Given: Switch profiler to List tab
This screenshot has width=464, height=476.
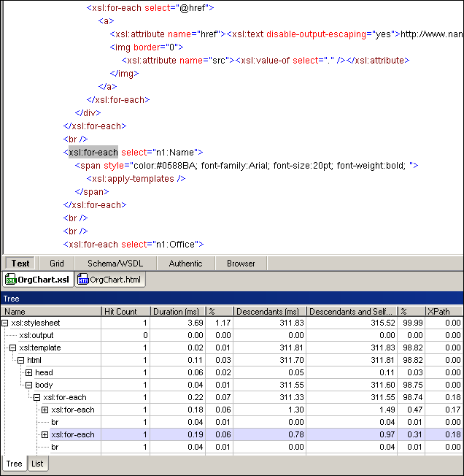Looking at the screenshot, I should 37,464.
